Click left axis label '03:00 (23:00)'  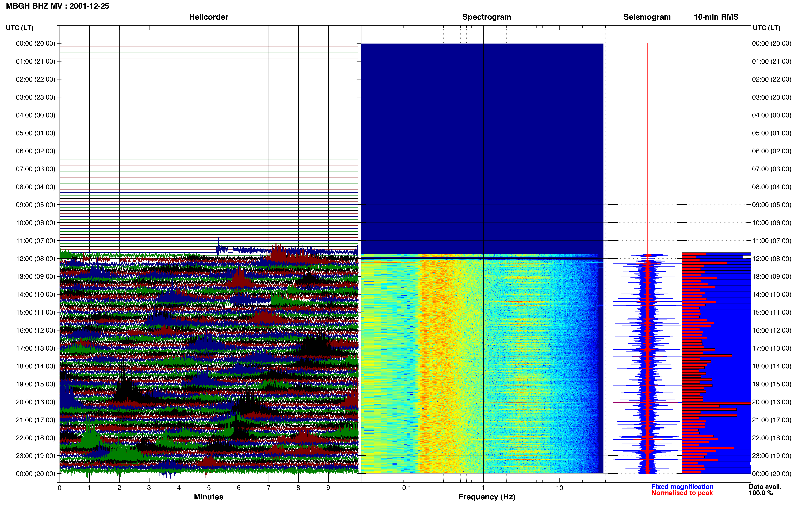coord(36,97)
